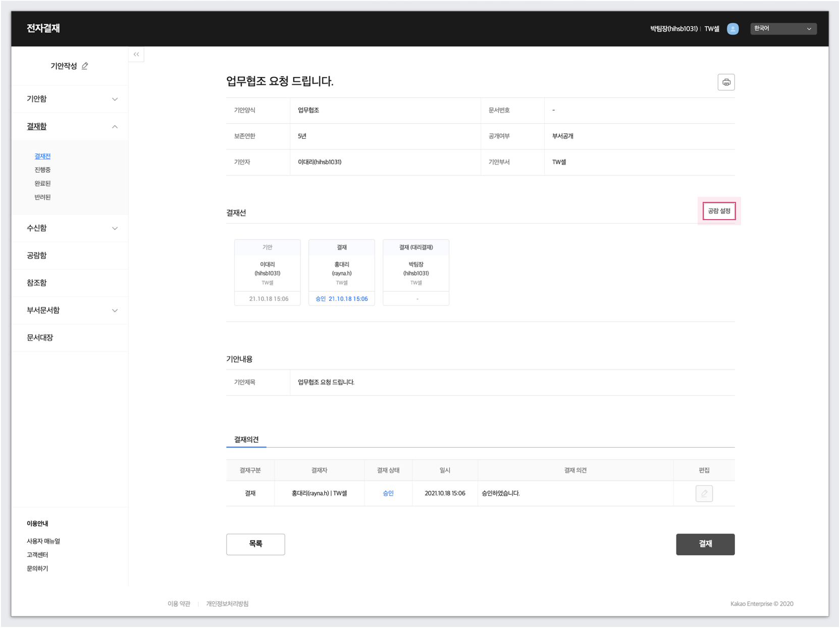The image size is (840, 628).
Task: Click 박팀장(hihsb1031) user name in header
Action: click(673, 29)
